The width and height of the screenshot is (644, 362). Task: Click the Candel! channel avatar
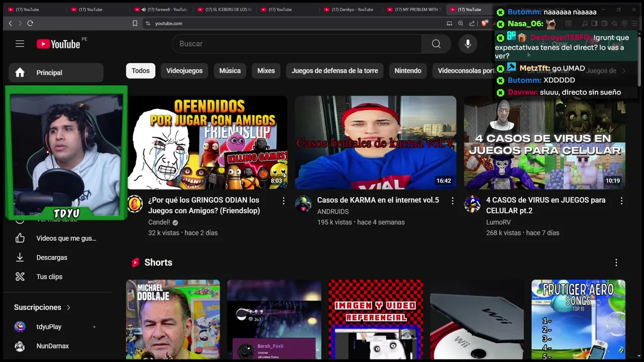pos(135,204)
